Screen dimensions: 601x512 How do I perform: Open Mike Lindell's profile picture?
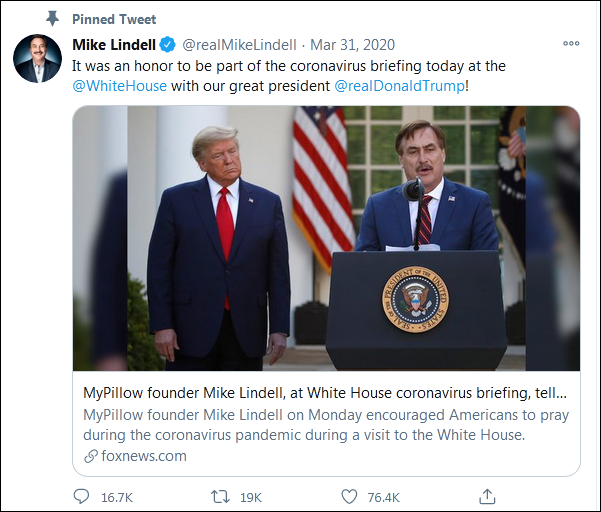point(38,59)
